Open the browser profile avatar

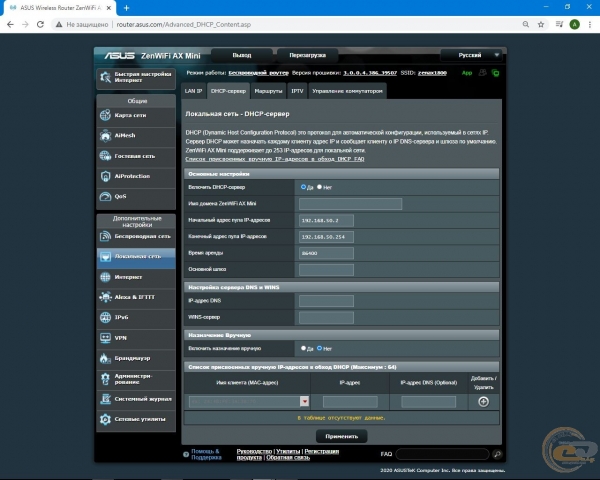574,24
